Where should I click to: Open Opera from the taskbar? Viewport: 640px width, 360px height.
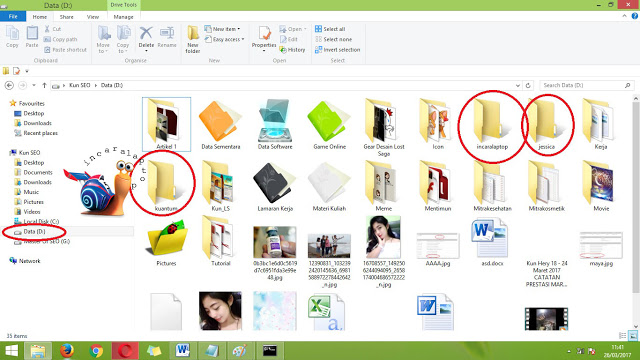(x=125, y=351)
